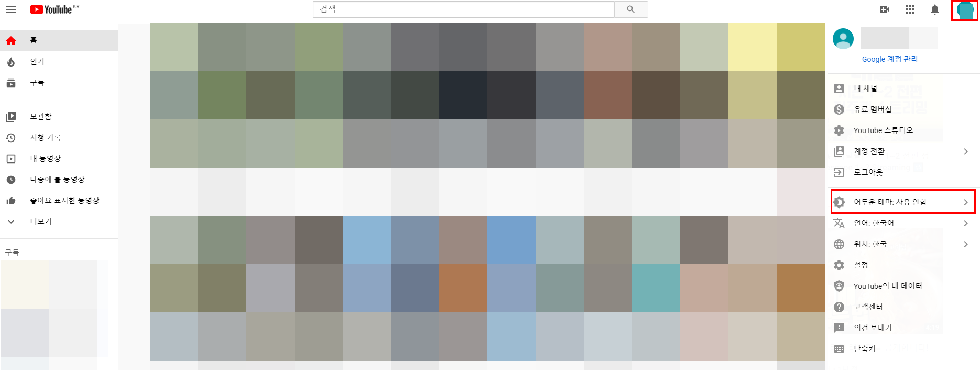The width and height of the screenshot is (980, 370).
Task: Click the keyboard icon for 단축키
Action: point(839,349)
